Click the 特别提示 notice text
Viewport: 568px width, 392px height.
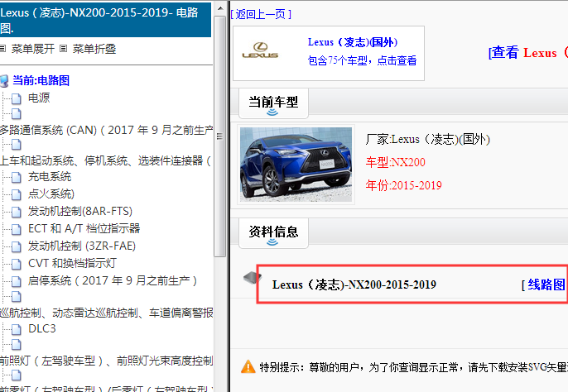[414, 367]
